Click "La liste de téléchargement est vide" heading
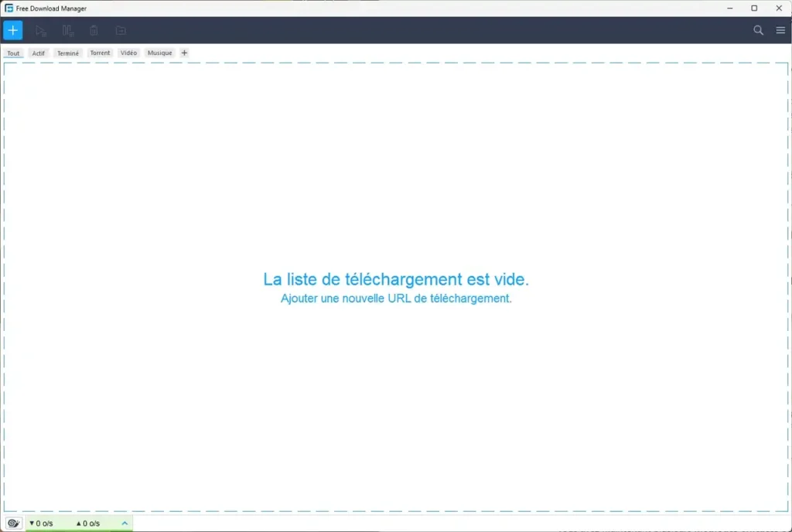The width and height of the screenshot is (792, 532). 396,279
